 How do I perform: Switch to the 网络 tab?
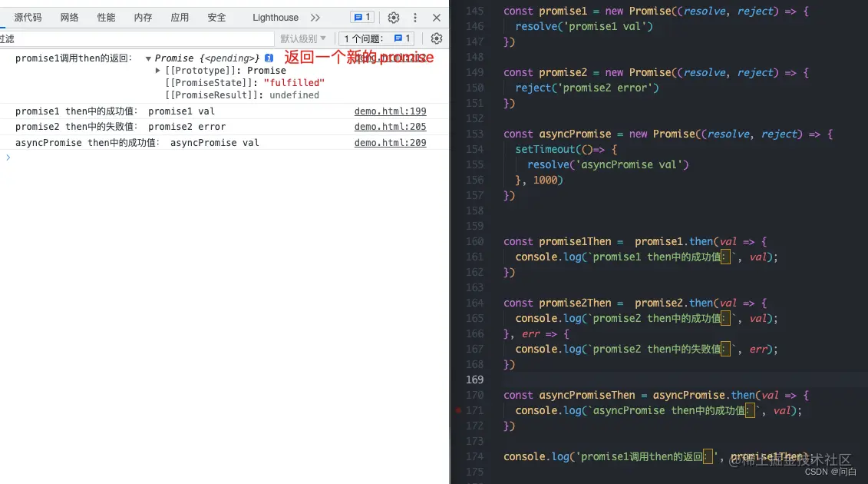[69, 18]
